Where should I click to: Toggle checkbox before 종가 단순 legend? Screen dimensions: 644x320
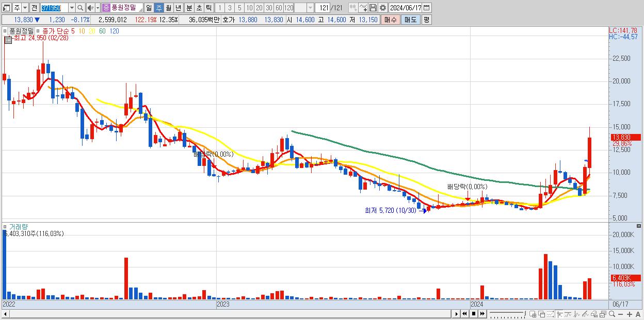click(39, 31)
